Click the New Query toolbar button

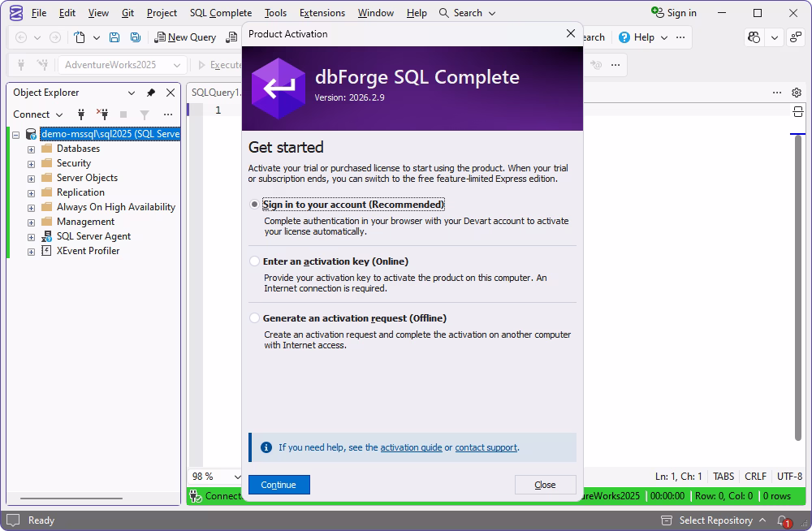(185, 37)
